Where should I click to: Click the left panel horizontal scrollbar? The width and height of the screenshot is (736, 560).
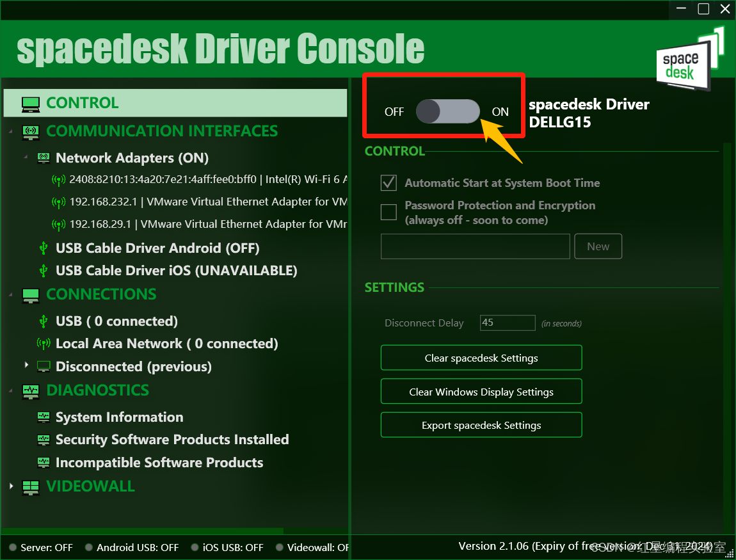142,531
